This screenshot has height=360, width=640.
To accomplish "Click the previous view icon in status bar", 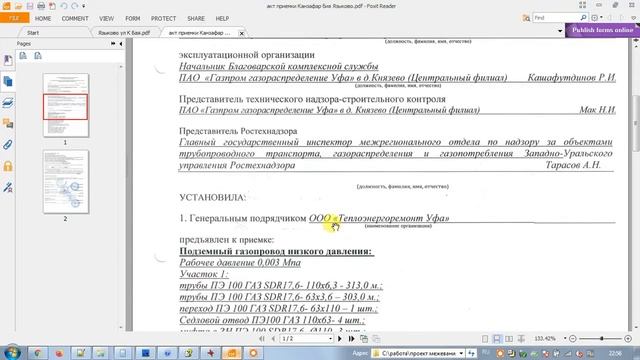I will [364, 339].
